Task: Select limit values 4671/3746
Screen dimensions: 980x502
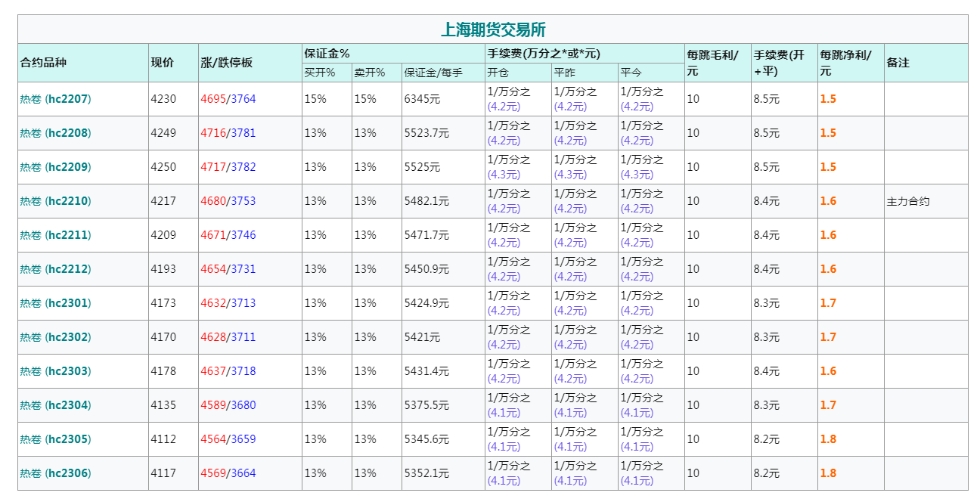Action: [x=228, y=235]
